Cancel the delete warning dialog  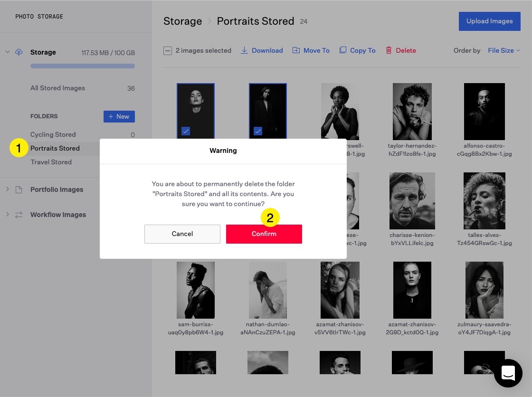pos(182,234)
